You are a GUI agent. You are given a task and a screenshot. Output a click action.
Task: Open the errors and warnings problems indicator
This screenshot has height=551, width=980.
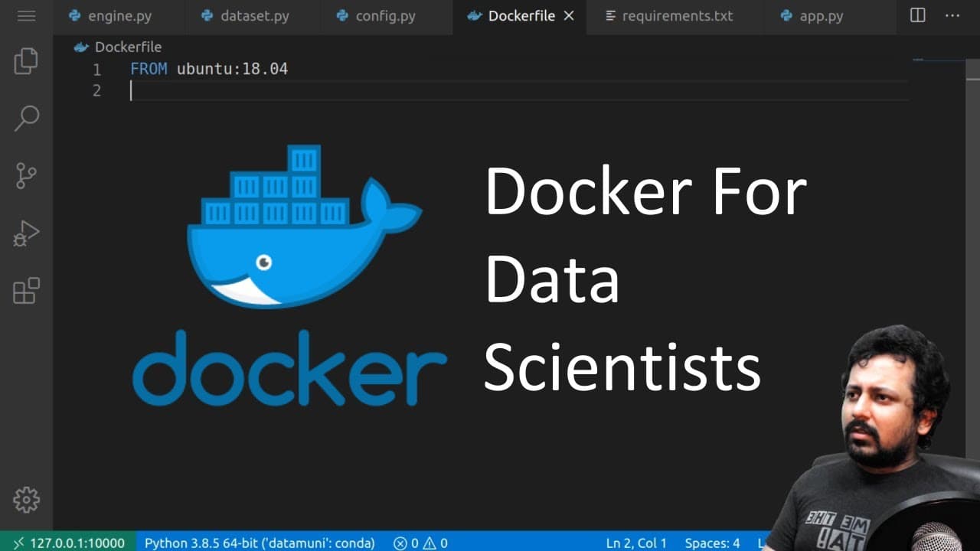[x=420, y=543]
